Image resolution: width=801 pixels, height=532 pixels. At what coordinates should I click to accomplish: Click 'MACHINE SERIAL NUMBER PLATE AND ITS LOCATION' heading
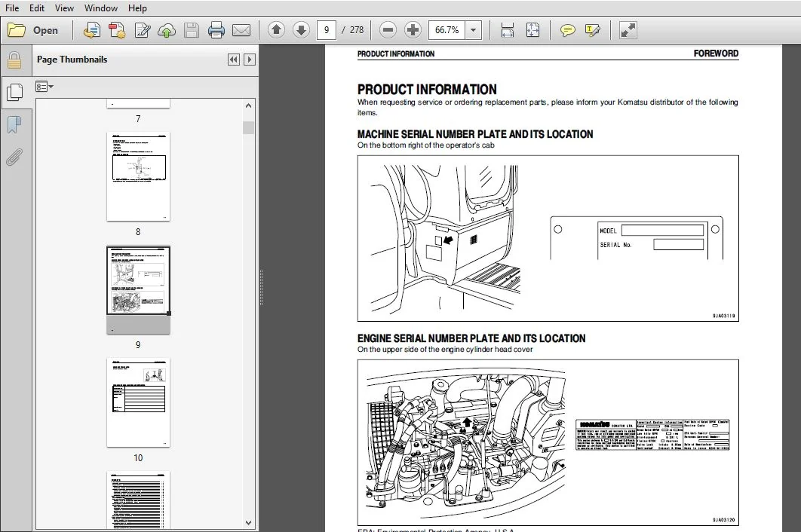(475, 134)
